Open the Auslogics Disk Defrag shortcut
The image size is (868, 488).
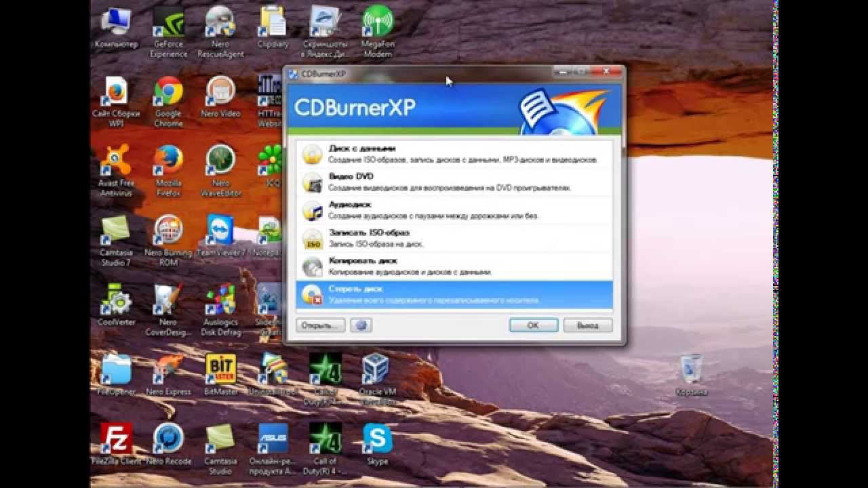(220, 310)
